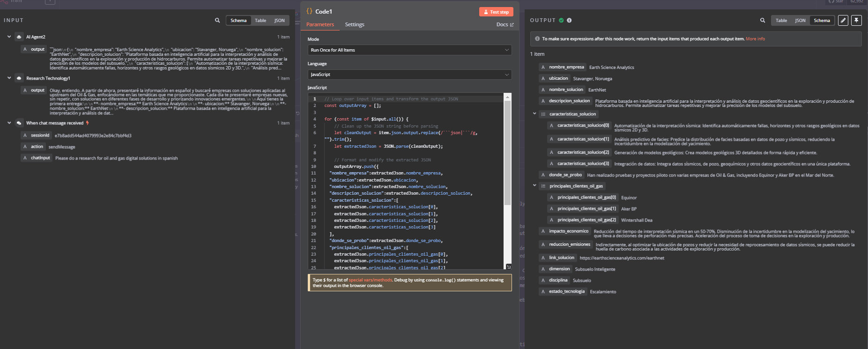This screenshot has height=349, width=868.
Task: Click into code editor line 2 outputArray
Action: pyautogui.click(x=354, y=106)
